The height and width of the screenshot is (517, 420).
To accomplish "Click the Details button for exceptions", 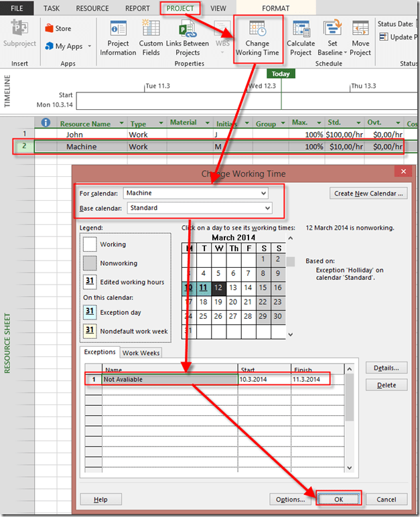I will point(387,368).
